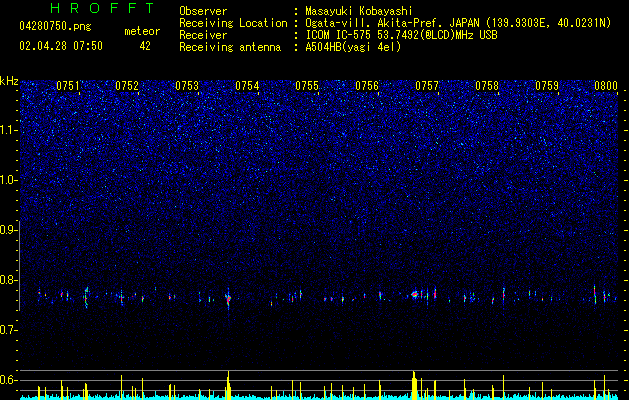This screenshot has height=400, width=629.
Task: Click observer name Masayuki Kobayashi
Action: click(359, 11)
